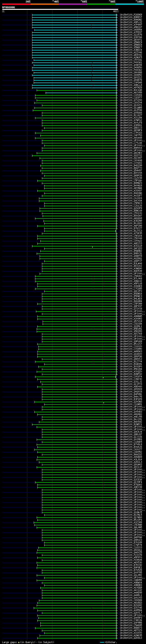Select the UniRef100_O49954 entry
The image size is (146, 644).
pyautogui.click(x=131, y=30)
